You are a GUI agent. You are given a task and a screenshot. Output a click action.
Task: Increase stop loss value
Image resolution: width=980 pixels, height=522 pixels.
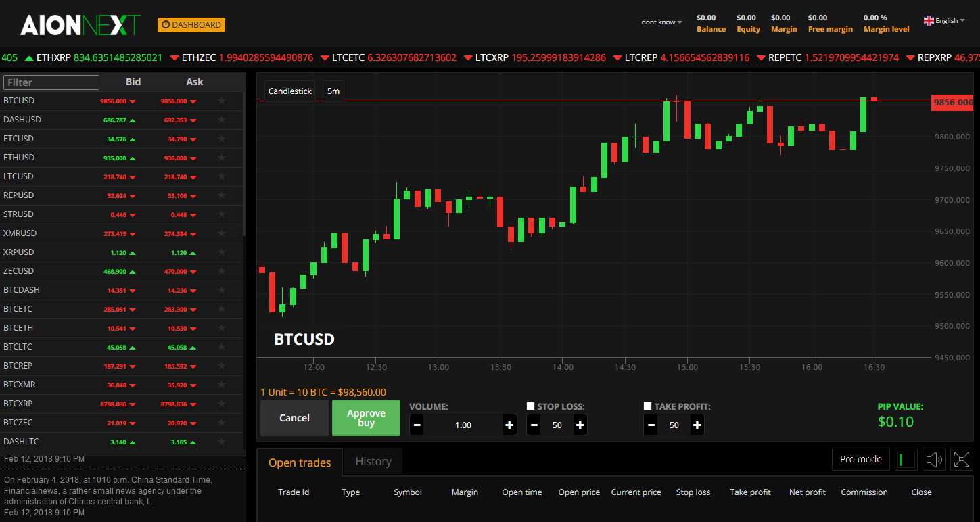click(580, 425)
